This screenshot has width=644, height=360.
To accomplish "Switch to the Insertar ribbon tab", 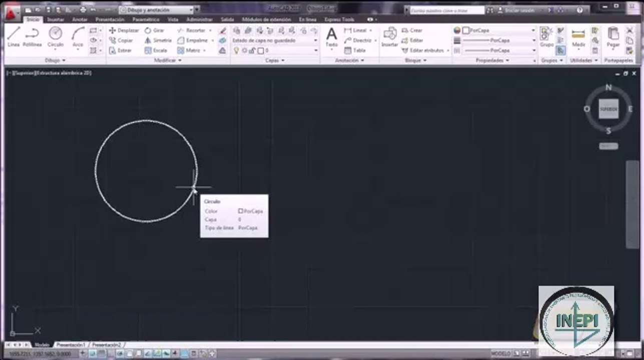I will click(56, 19).
